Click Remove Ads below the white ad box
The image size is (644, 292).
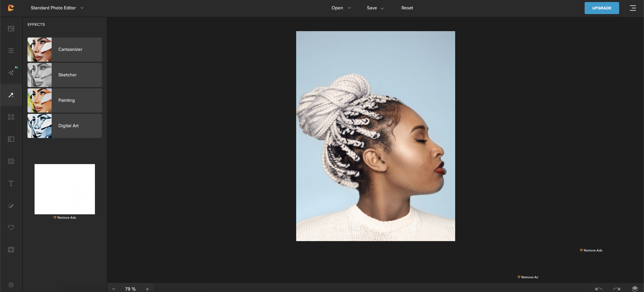[65, 218]
